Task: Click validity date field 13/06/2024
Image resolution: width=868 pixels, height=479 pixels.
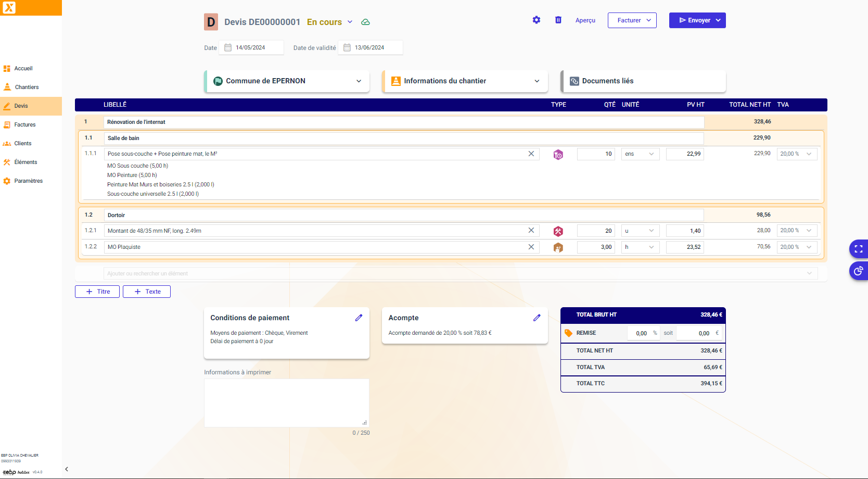Action: (x=371, y=47)
